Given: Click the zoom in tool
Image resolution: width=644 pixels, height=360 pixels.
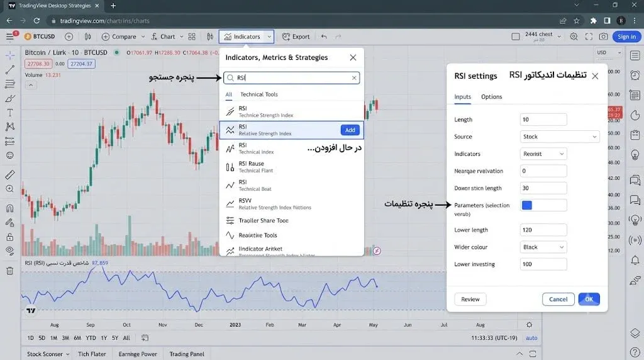Looking at the screenshot, I should 10,189.
